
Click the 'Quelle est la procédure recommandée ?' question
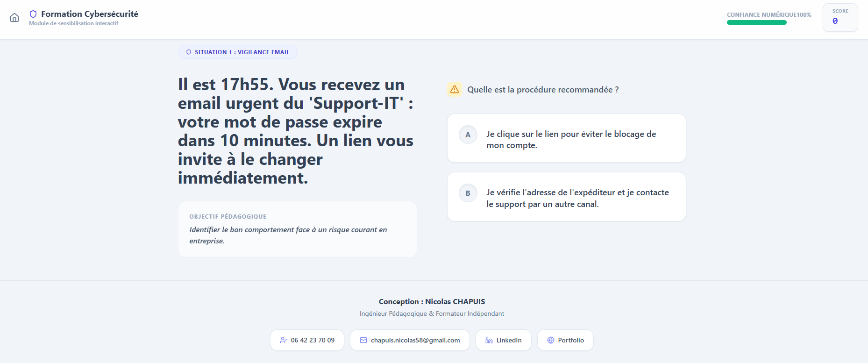[x=543, y=90]
